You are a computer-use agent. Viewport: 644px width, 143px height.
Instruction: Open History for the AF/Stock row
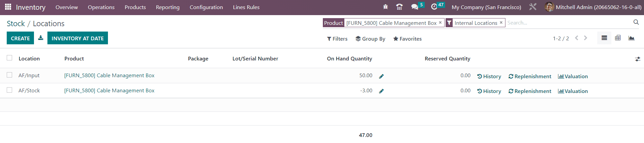click(489, 91)
